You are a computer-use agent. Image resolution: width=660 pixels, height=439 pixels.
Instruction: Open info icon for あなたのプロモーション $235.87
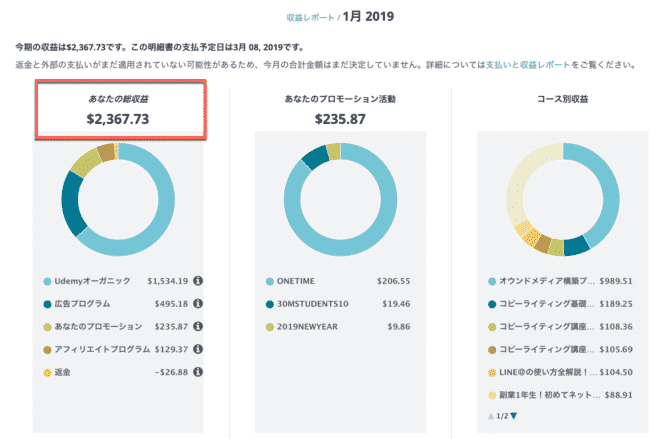point(198,326)
